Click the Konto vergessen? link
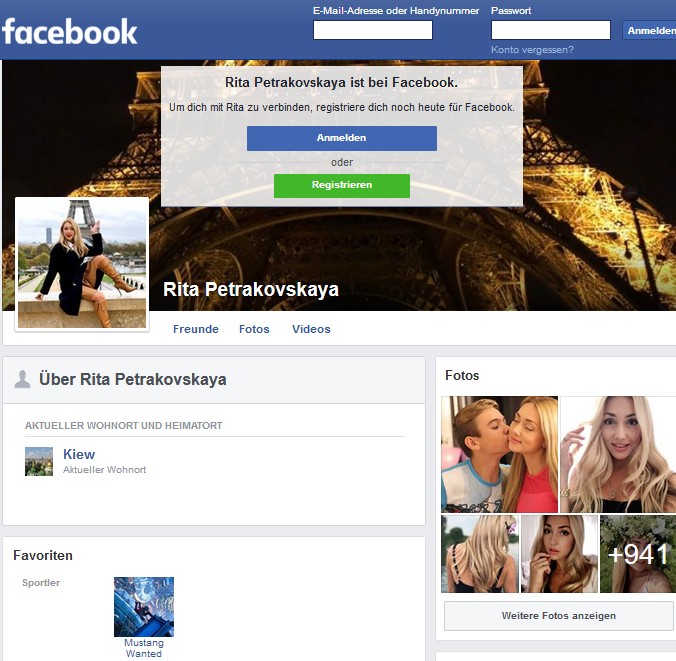 (x=532, y=49)
